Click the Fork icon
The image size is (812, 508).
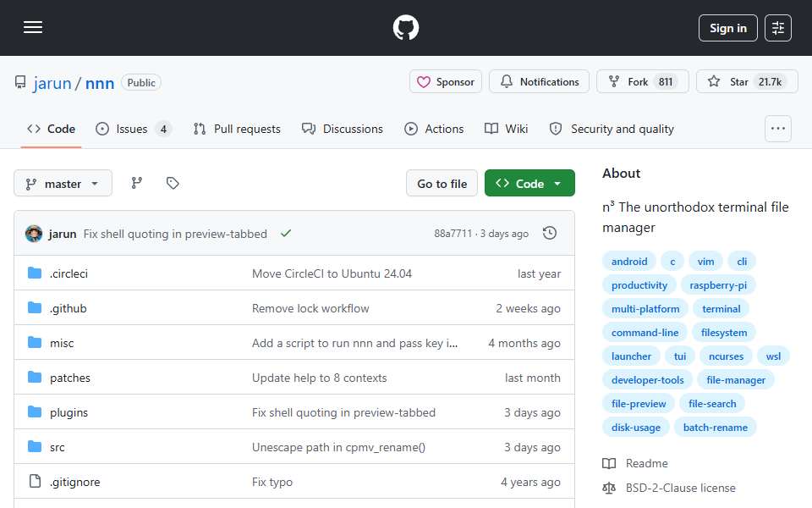point(614,81)
